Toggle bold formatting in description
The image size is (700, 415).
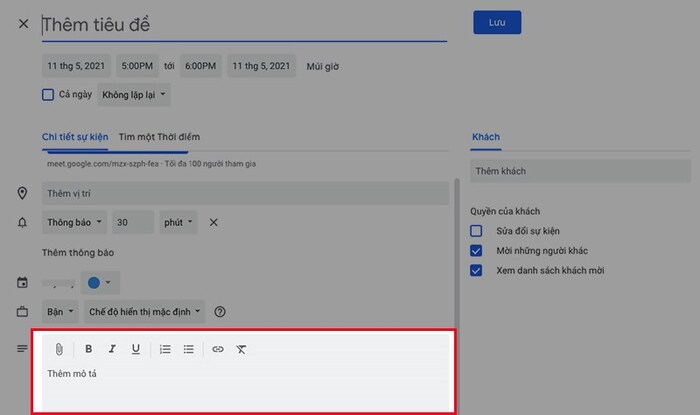(x=89, y=349)
